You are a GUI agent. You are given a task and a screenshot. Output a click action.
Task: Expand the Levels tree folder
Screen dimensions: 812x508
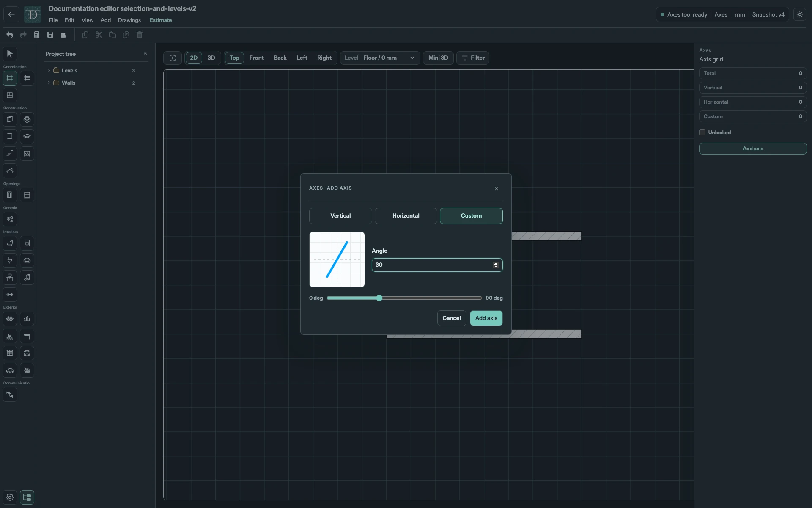click(x=49, y=71)
